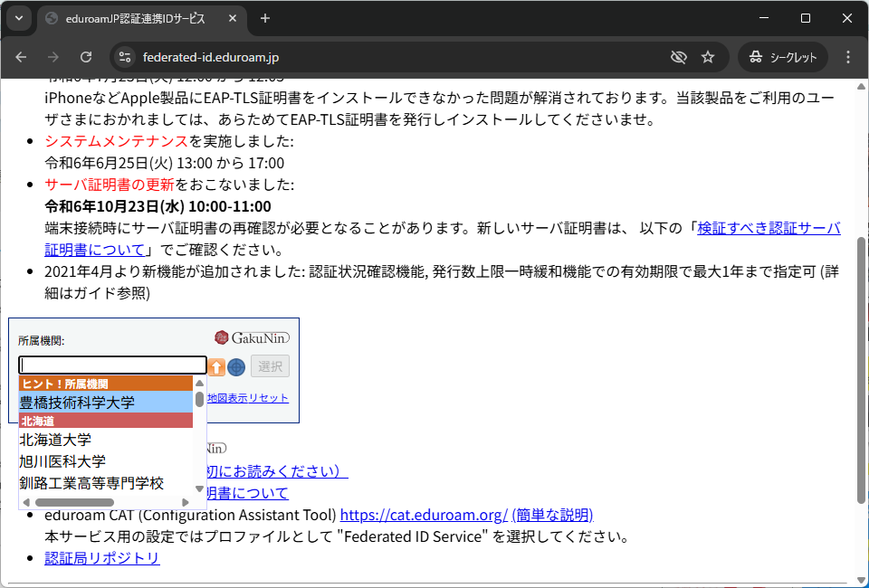This screenshot has height=588, width=869.
Task: Reload the page
Action: pyautogui.click(x=86, y=57)
